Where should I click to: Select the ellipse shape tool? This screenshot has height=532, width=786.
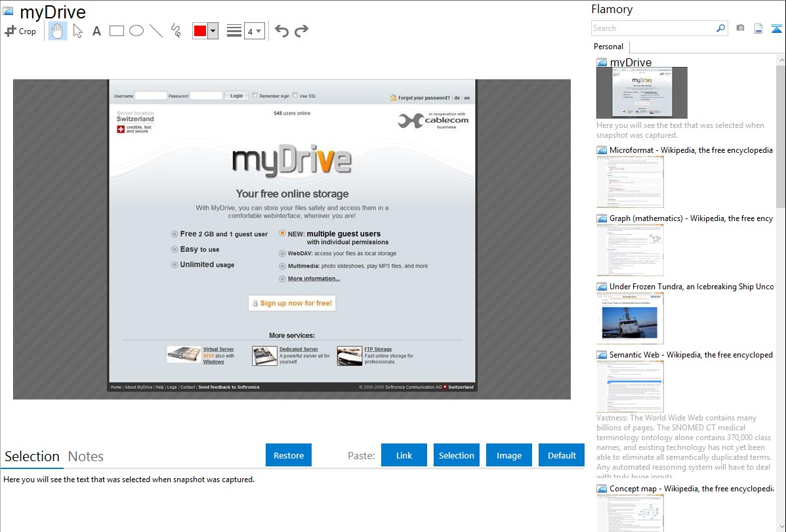click(136, 31)
